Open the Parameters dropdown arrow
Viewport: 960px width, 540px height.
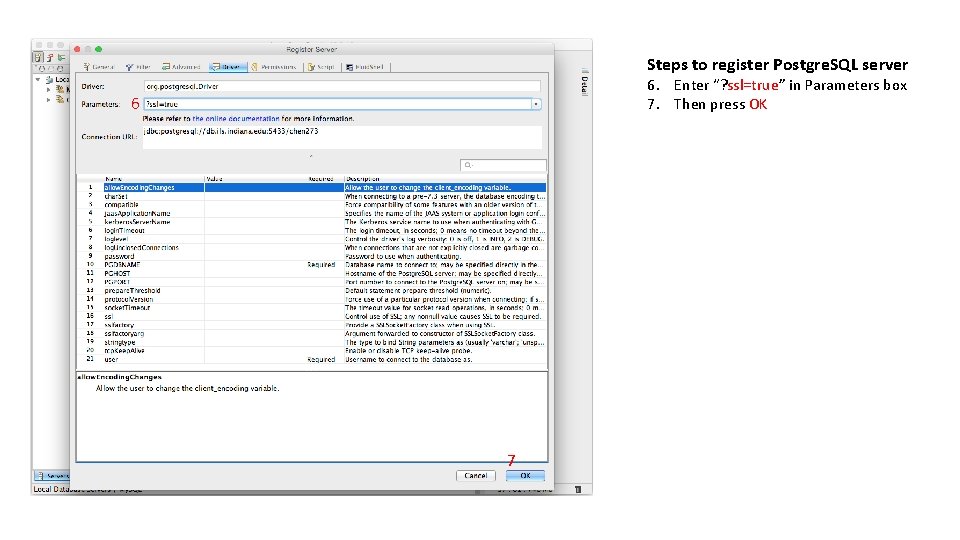(536, 104)
